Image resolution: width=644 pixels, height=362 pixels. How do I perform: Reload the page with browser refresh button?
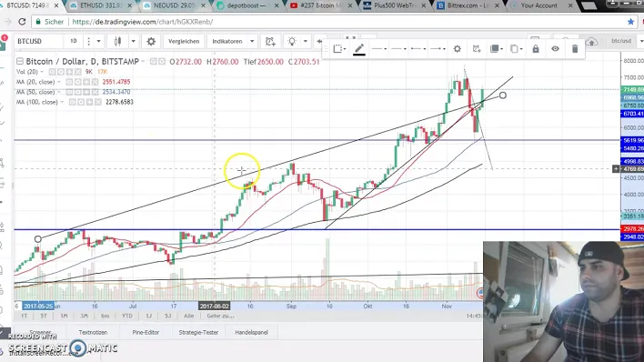(x=22, y=22)
